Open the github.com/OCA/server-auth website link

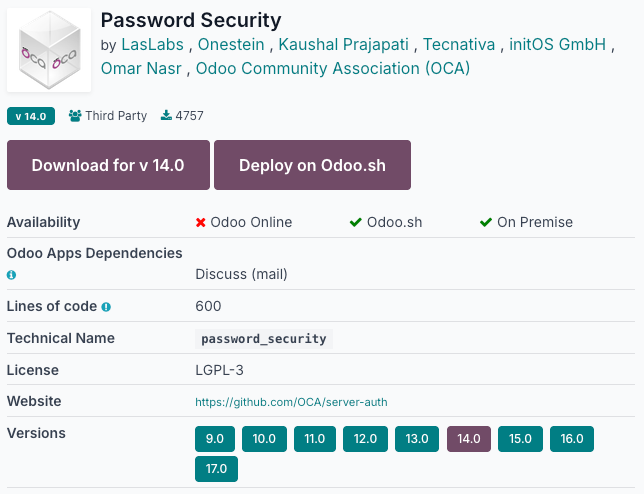[291, 402]
